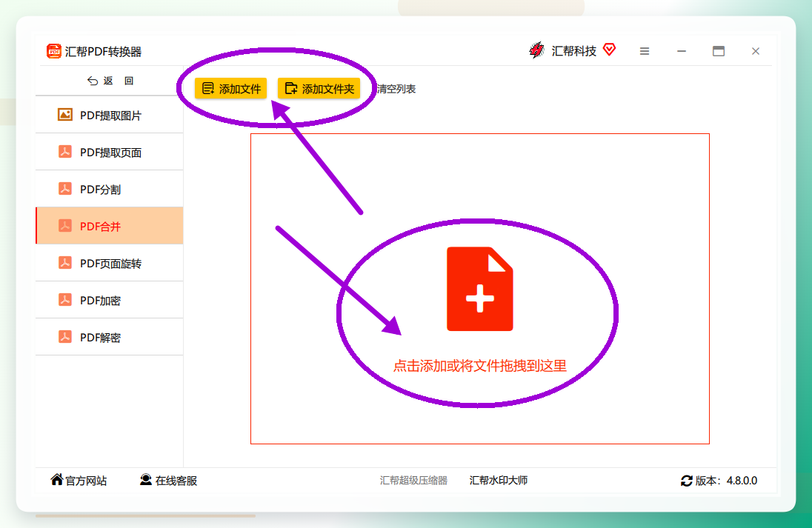This screenshot has width=812, height=528.
Task: Click the version refresh arrows icon
Action: pyautogui.click(x=687, y=481)
